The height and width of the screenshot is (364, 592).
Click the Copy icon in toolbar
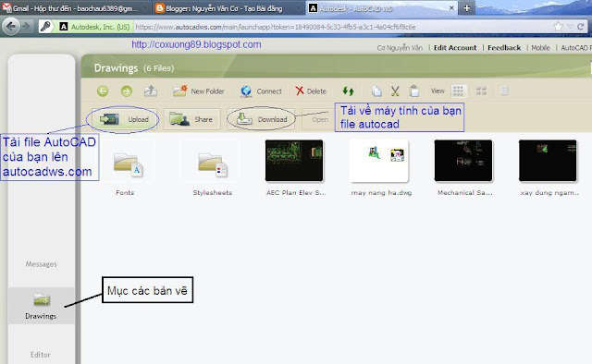[x=376, y=91]
